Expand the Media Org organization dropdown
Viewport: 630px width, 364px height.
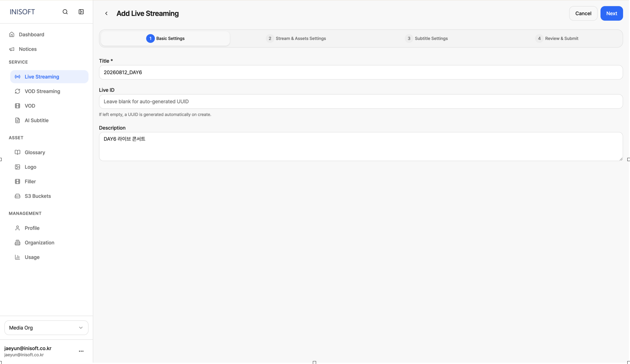(x=46, y=328)
